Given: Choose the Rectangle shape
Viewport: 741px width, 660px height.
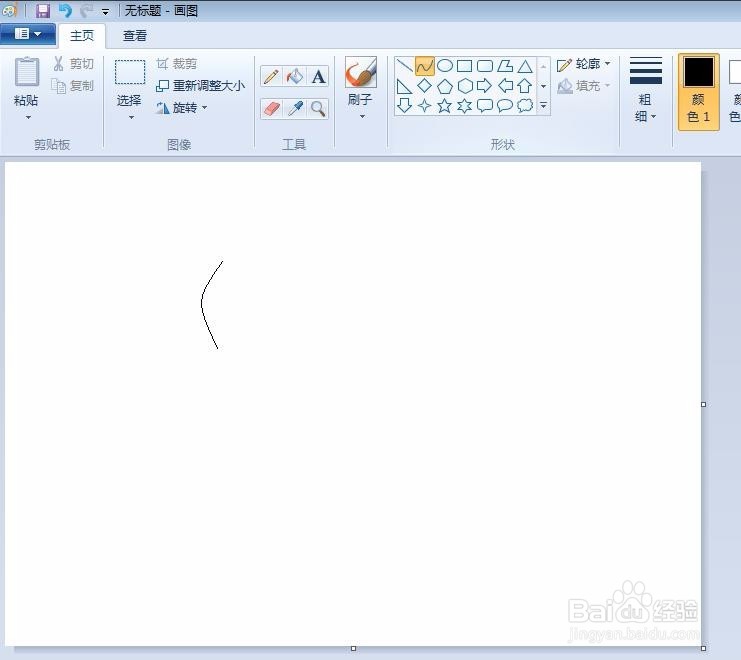Looking at the screenshot, I should coord(465,66).
